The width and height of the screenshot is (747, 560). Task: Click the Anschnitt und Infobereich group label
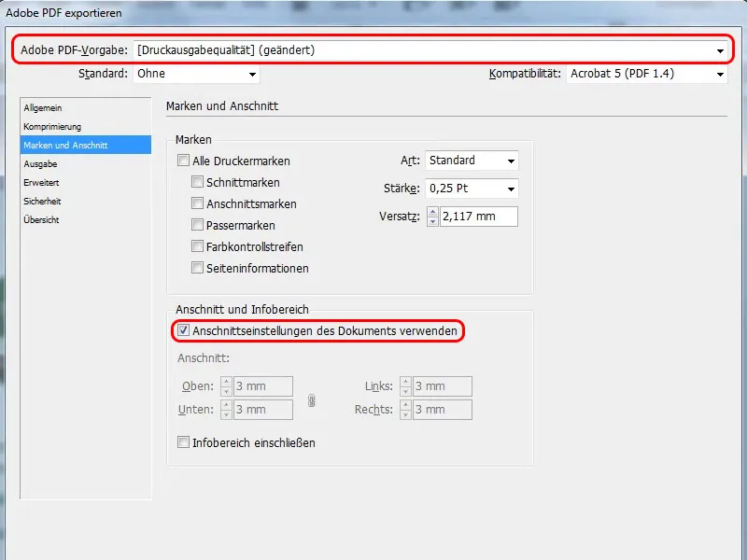[242, 310]
